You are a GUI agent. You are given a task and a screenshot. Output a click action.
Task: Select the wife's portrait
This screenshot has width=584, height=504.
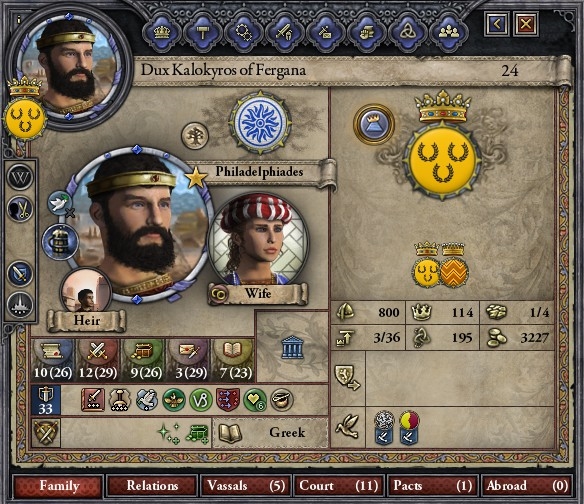coord(258,240)
